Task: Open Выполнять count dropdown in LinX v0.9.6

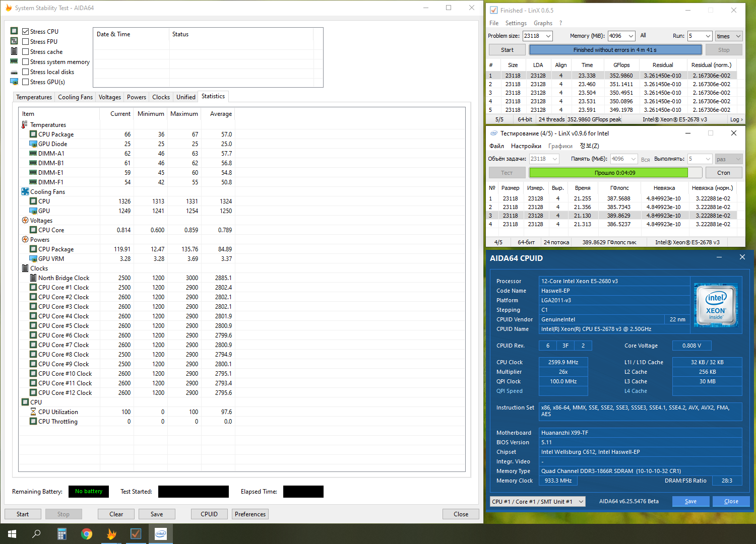Action: (708, 159)
